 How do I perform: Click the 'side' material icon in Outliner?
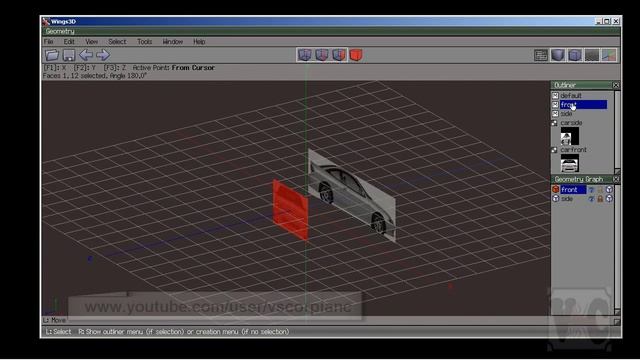coord(555,113)
